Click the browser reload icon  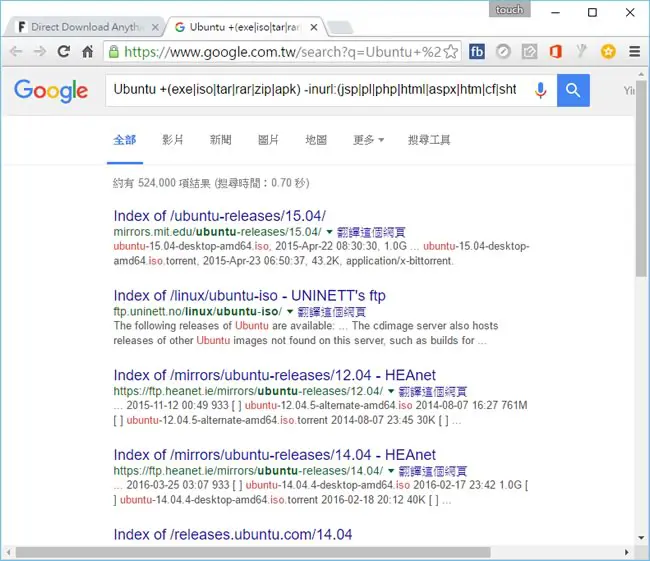point(63,51)
